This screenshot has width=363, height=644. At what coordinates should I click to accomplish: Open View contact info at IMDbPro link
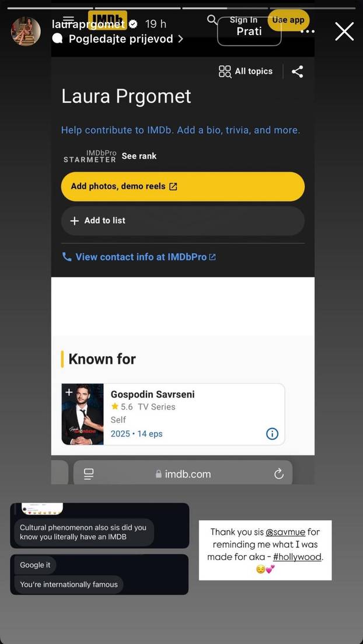[139, 257]
